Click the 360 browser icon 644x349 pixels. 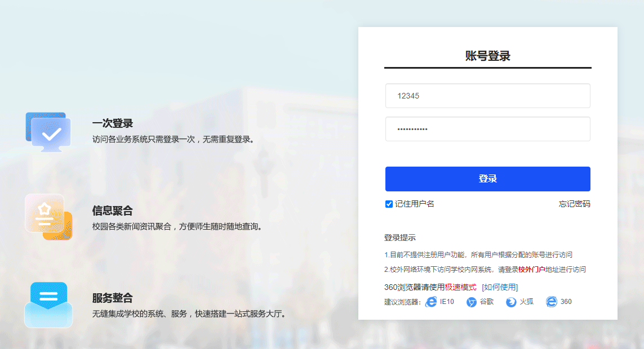[552, 302]
